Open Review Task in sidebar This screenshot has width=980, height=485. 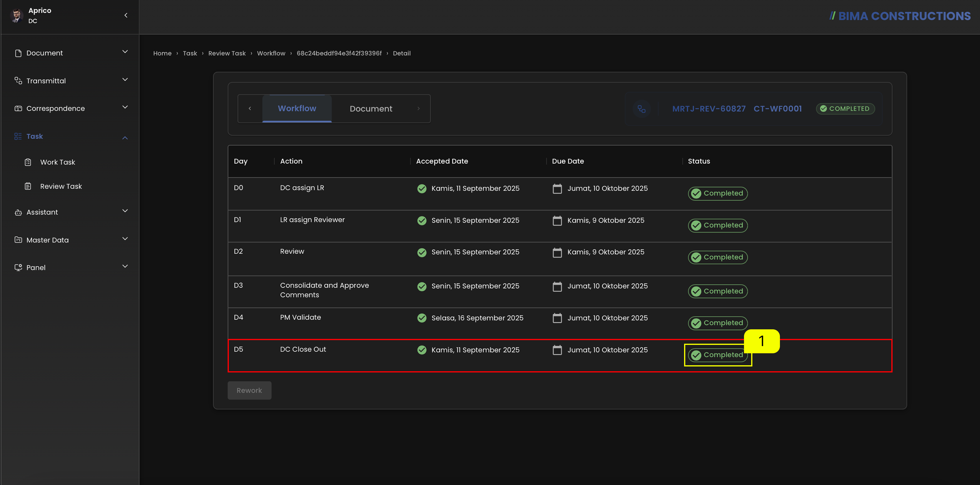coord(61,187)
